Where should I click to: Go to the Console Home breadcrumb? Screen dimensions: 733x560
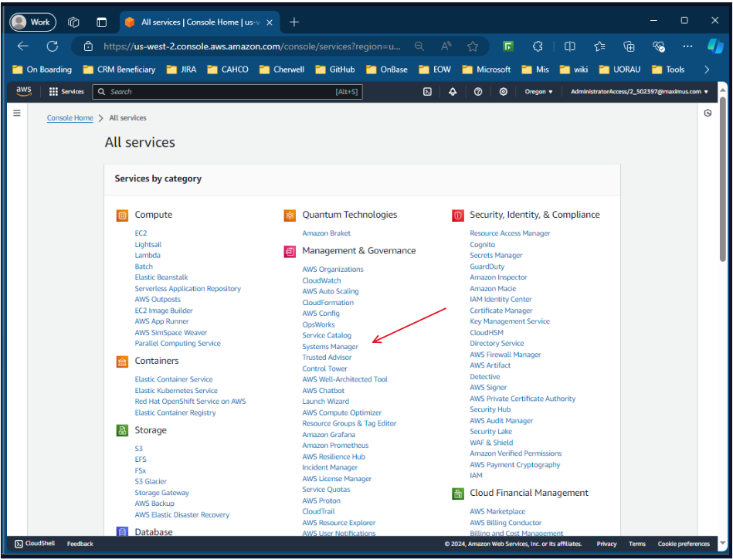click(x=70, y=118)
